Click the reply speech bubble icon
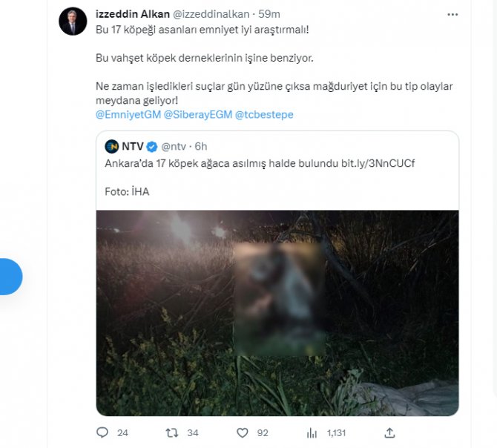 102,432
